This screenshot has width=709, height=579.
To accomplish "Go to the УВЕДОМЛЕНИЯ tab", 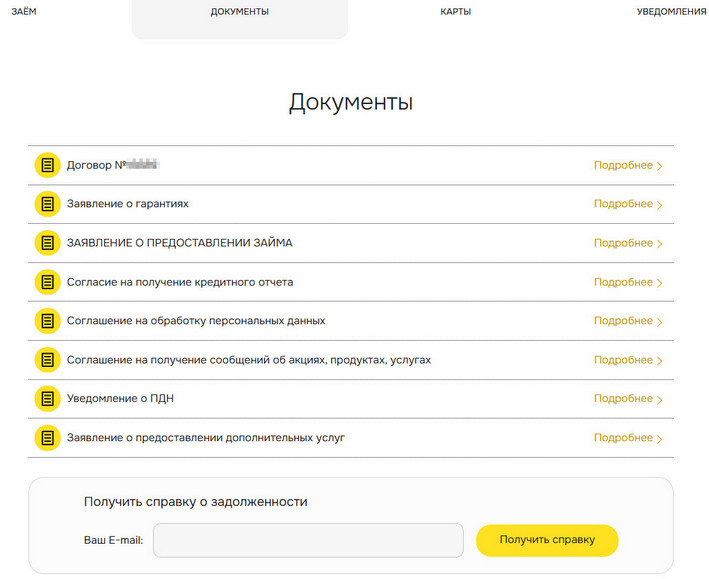I will point(671,12).
